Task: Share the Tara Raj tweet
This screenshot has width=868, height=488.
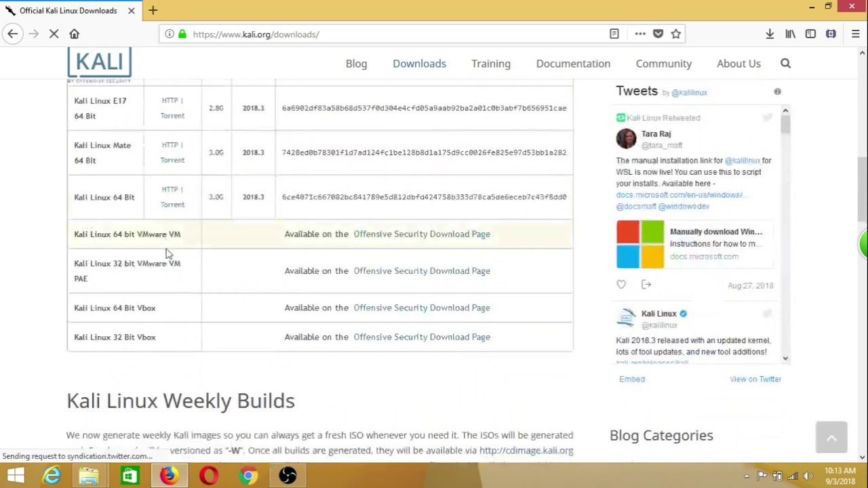Action: click(646, 285)
